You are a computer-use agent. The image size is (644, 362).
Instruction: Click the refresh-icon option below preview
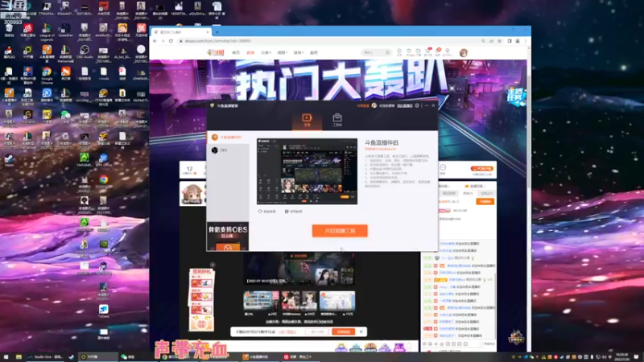[x=267, y=212]
